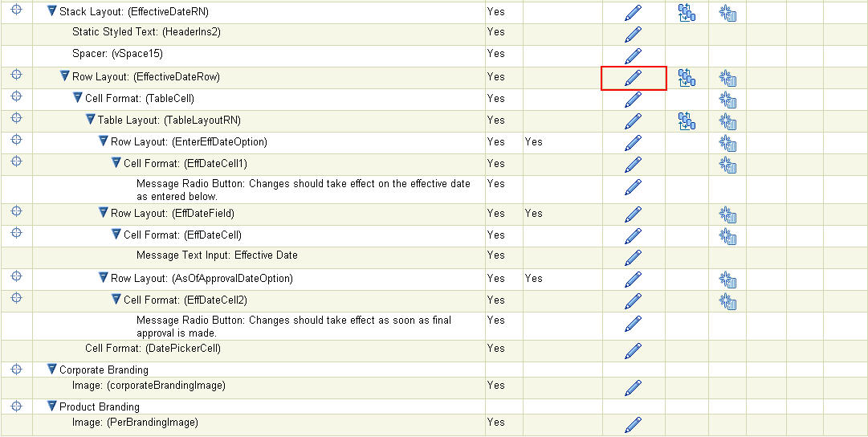Click the reorder icon for Row Layout: (EffectiveDateRow)
The width and height of the screenshot is (868, 437).
[687, 78]
